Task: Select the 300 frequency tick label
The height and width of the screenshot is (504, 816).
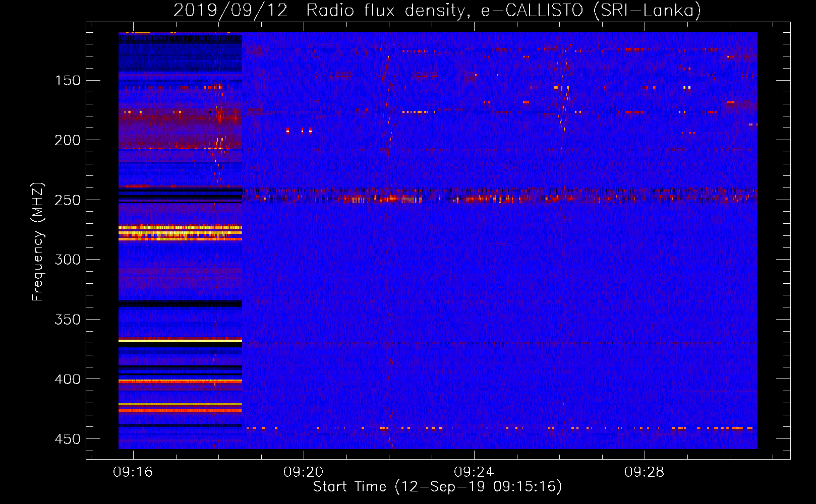Action: tap(68, 260)
